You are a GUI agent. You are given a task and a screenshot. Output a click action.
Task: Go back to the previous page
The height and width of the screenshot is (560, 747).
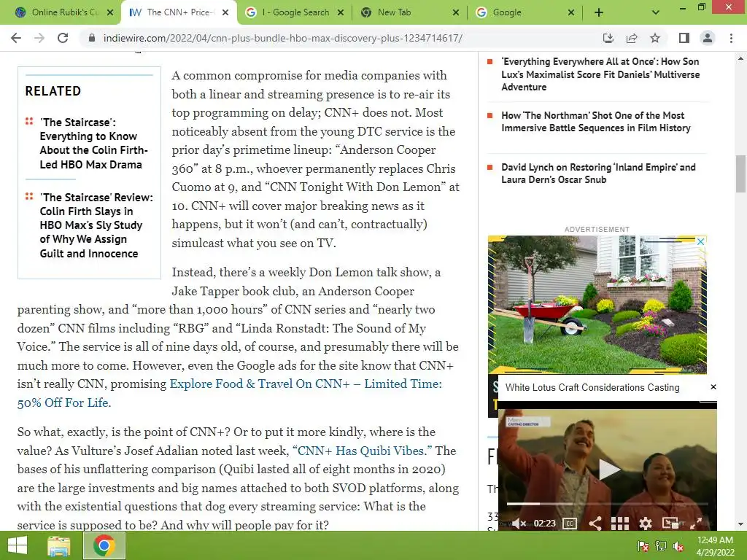tap(16, 38)
